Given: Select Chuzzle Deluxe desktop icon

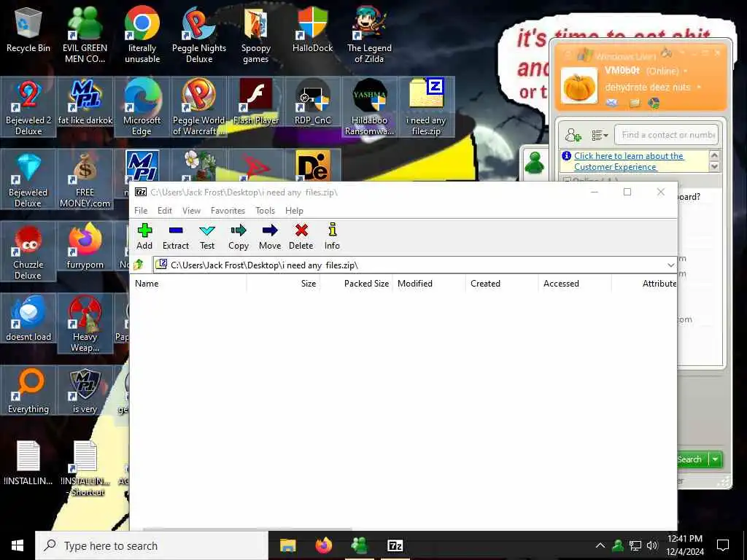Looking at the screenshot, I should (28, 252).
